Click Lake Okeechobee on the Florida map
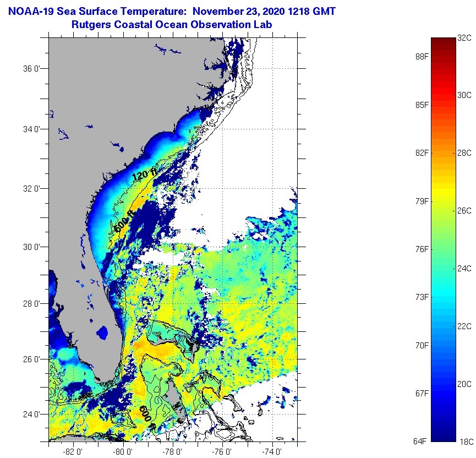476x458 pixels. click(x=102, y=332)
